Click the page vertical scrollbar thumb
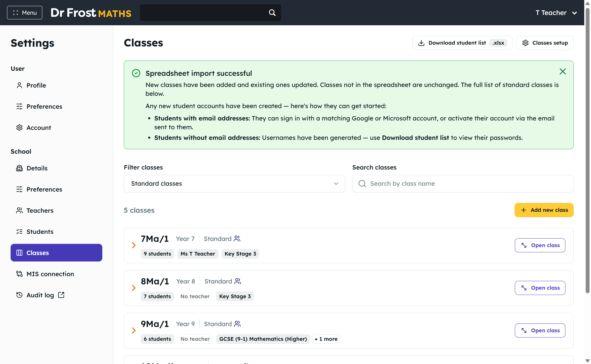The width and height of the screenshot is (591, 364). pyautogui.click(x=587, y=150)
